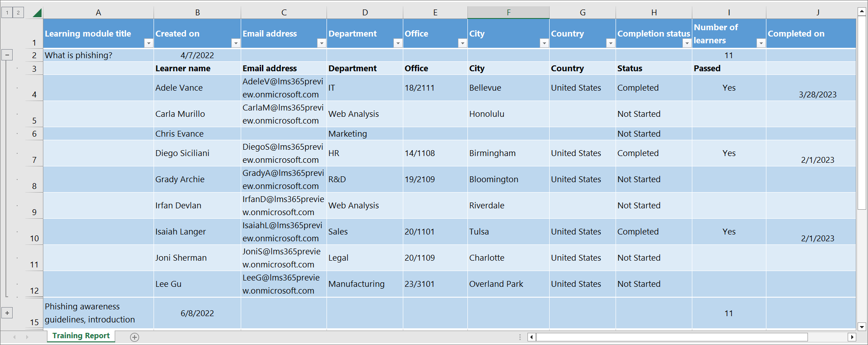
Task: Collapse the 'What is phishing?' group
Action: coord(7,55)
